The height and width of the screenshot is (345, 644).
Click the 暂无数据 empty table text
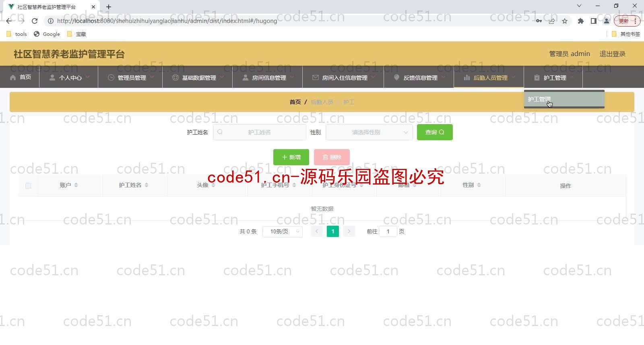coord(322,209)
